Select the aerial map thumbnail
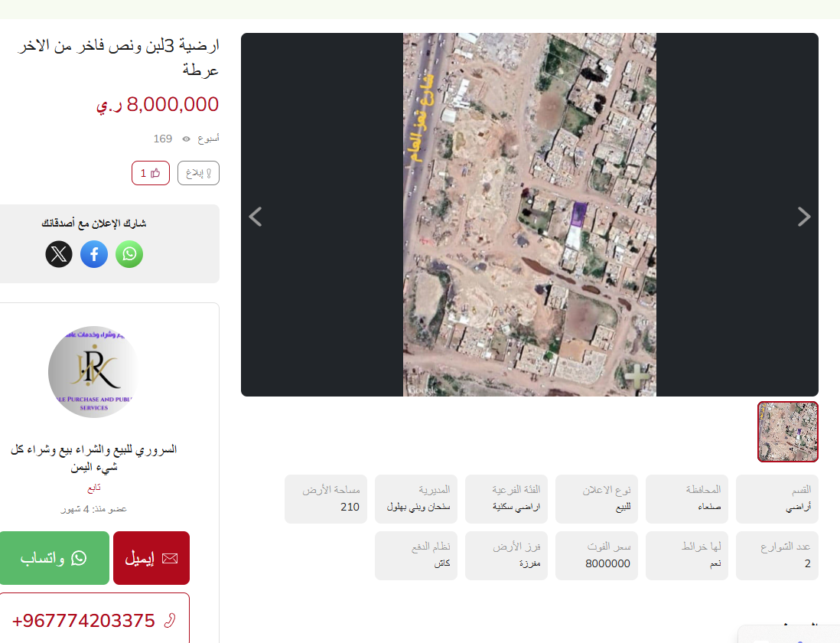The image size is (840, 643). click(x=787, y=432)
